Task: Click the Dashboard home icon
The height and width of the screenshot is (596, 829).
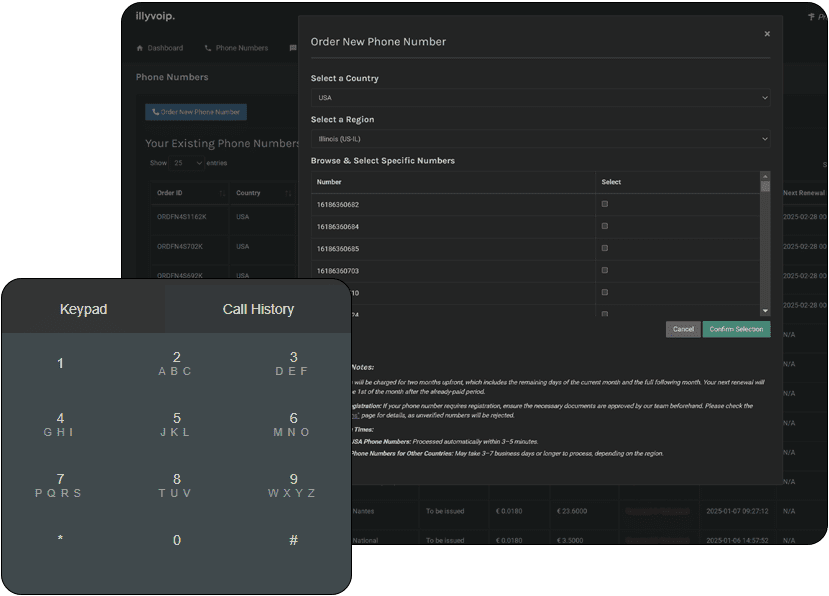Action: (140, 48)
